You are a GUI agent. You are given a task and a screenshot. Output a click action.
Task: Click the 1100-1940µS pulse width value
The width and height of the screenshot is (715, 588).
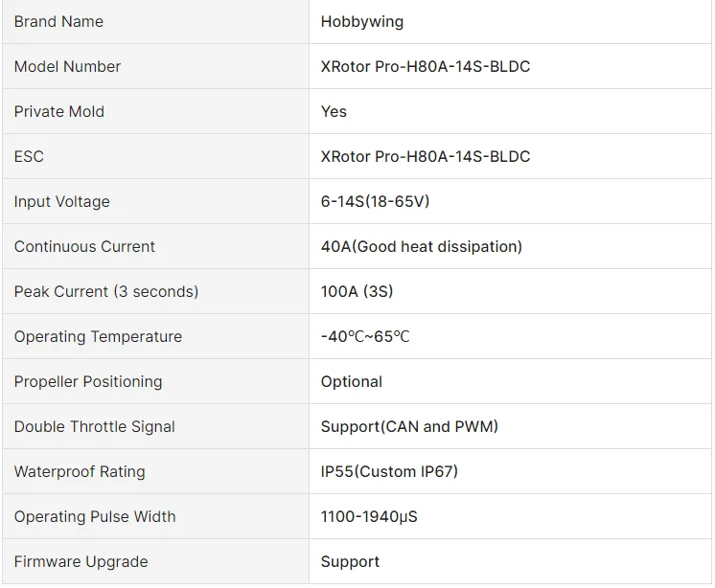pyautogui.click(x=369, y=517)
